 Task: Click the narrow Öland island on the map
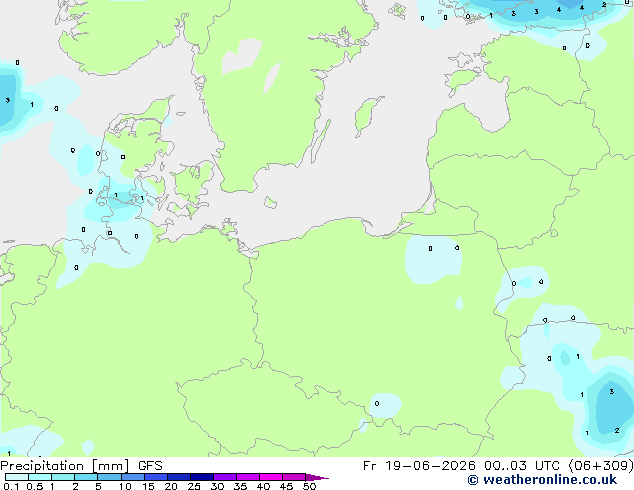pyautogui.click(x=321, y=142)
